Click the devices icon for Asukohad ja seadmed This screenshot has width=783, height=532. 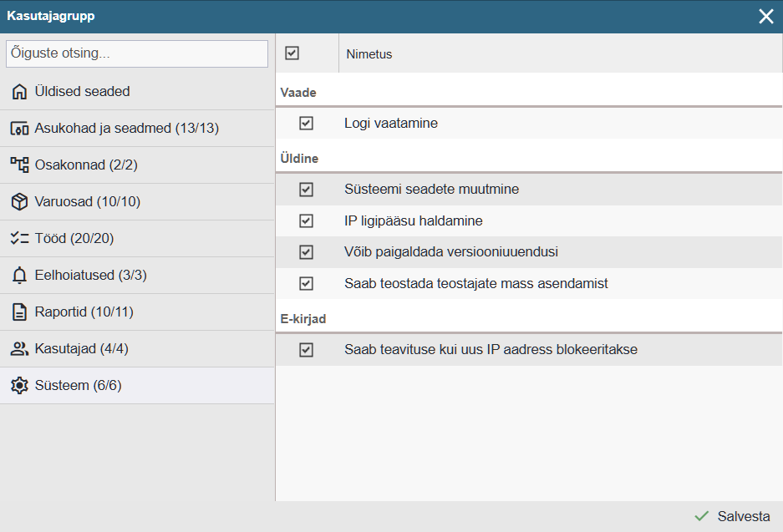pyautogui.click(x=19, y=129)
